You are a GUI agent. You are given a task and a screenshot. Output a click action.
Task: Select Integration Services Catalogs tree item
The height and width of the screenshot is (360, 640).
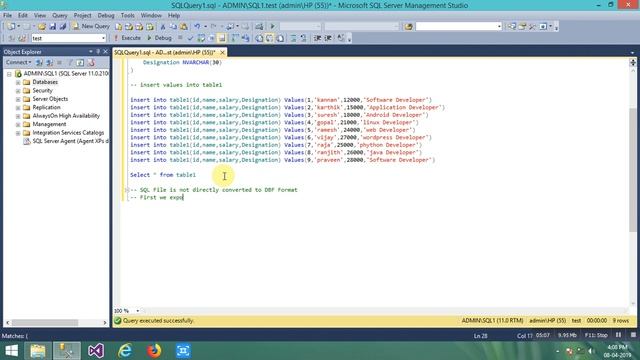tap(68, 133)
